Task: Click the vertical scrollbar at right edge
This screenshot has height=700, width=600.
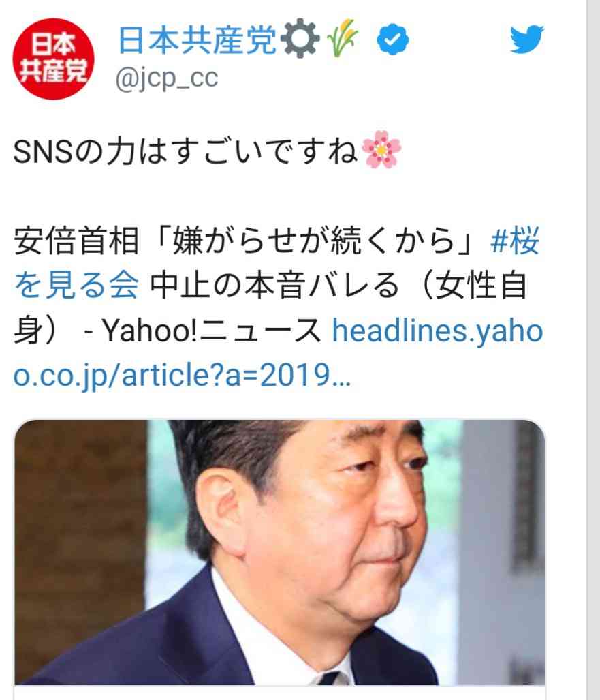Action: 593,350
